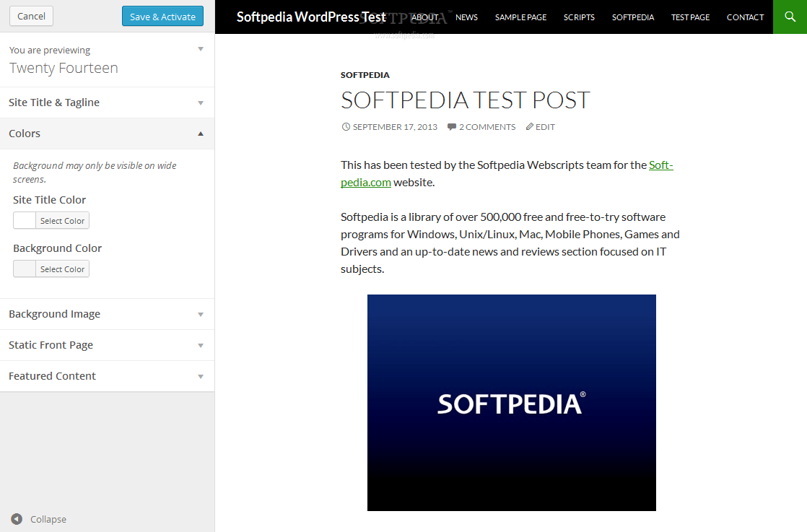Click Select Color for Background Color

tap(62, 269)
